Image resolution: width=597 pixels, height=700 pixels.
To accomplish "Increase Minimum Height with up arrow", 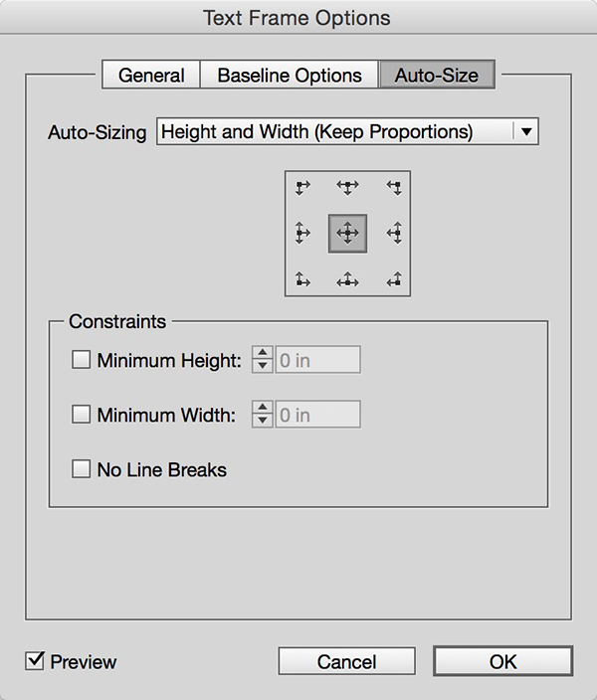I will (x=263, y=353).
